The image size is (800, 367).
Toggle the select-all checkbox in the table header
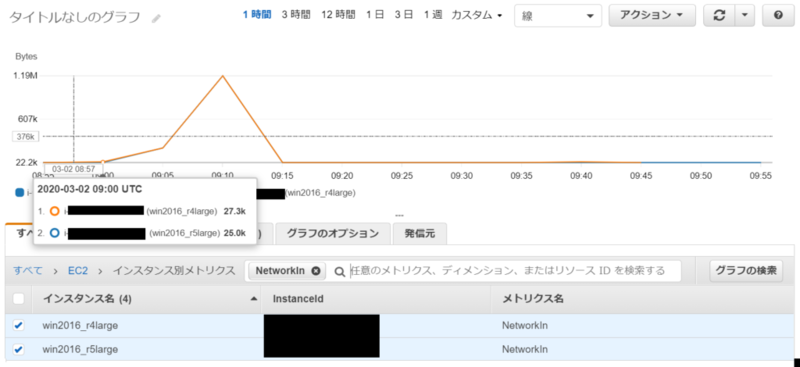18,299
